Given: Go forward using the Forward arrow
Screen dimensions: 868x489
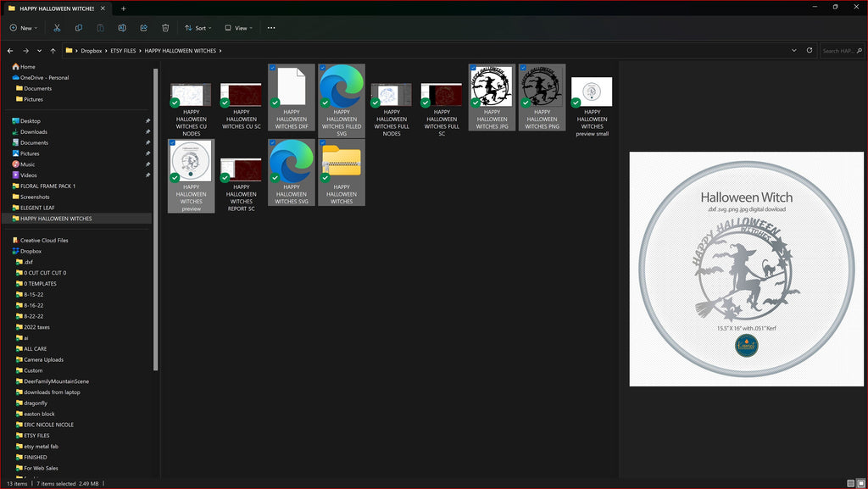Looking at the screenshot, I should coord(25,50).
